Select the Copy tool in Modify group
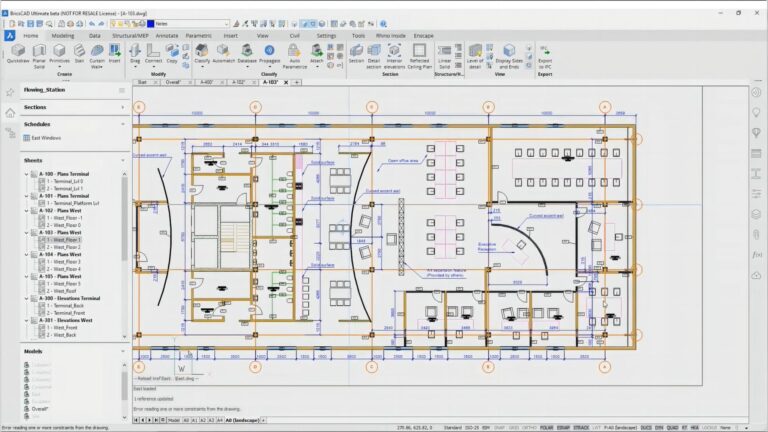Image resolution: width=768 pixels, height=432 pixels. [172, 53]
